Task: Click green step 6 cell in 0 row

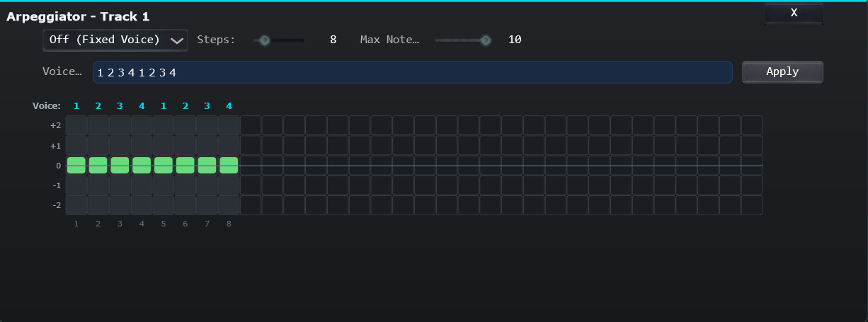Action: coord(185,165)
